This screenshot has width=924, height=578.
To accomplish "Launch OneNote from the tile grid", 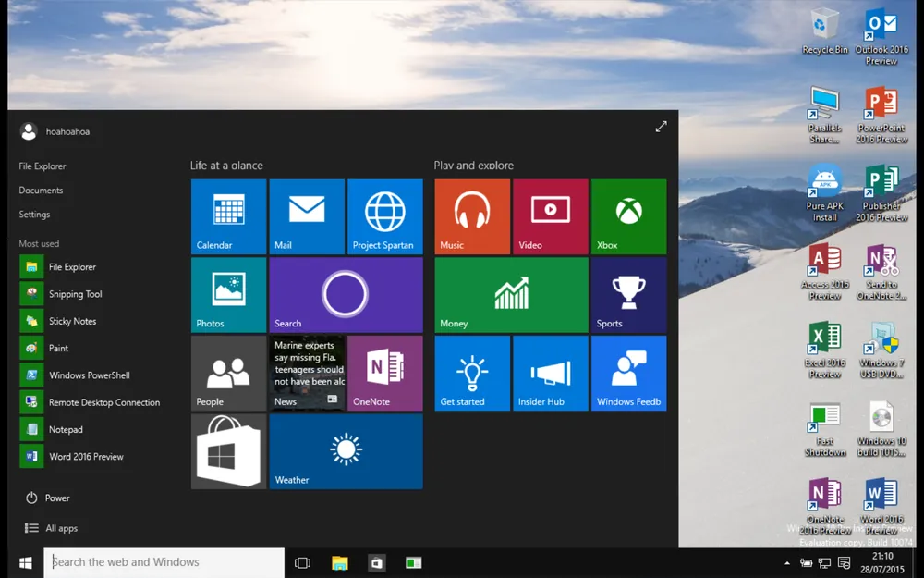I will [385, 373].
